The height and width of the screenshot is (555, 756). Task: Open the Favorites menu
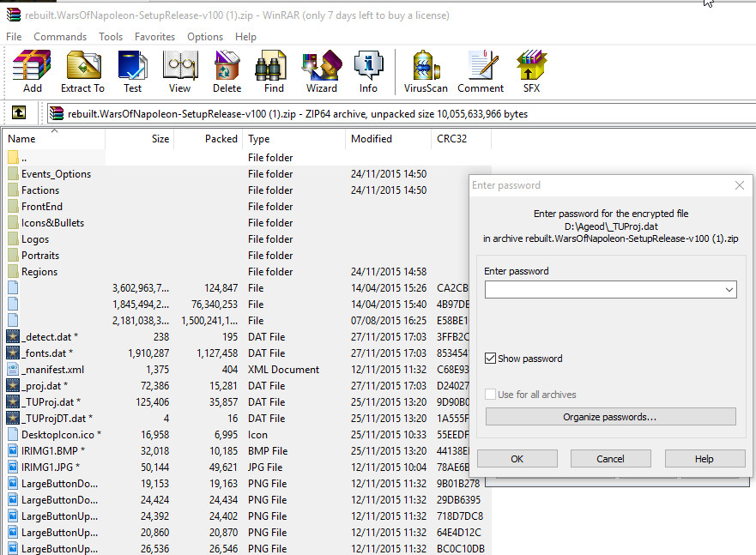point(154,37)
